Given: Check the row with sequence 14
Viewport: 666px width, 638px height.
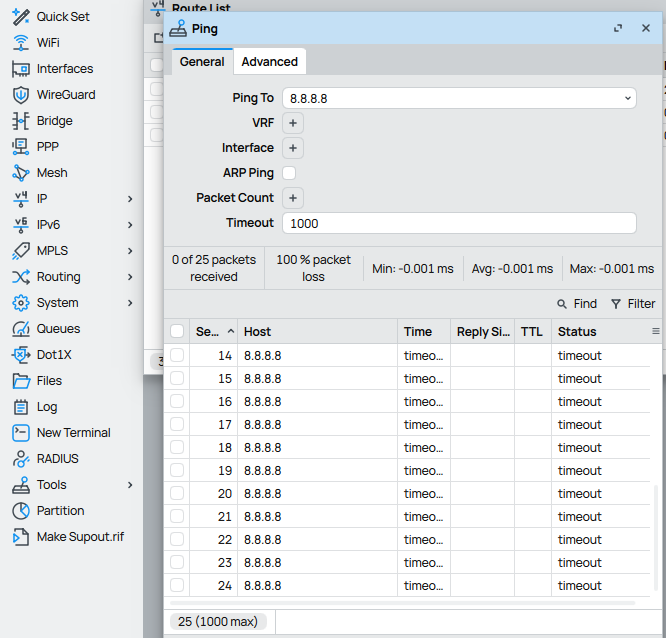Looking at the screenshot, I should tap(177, 355).
